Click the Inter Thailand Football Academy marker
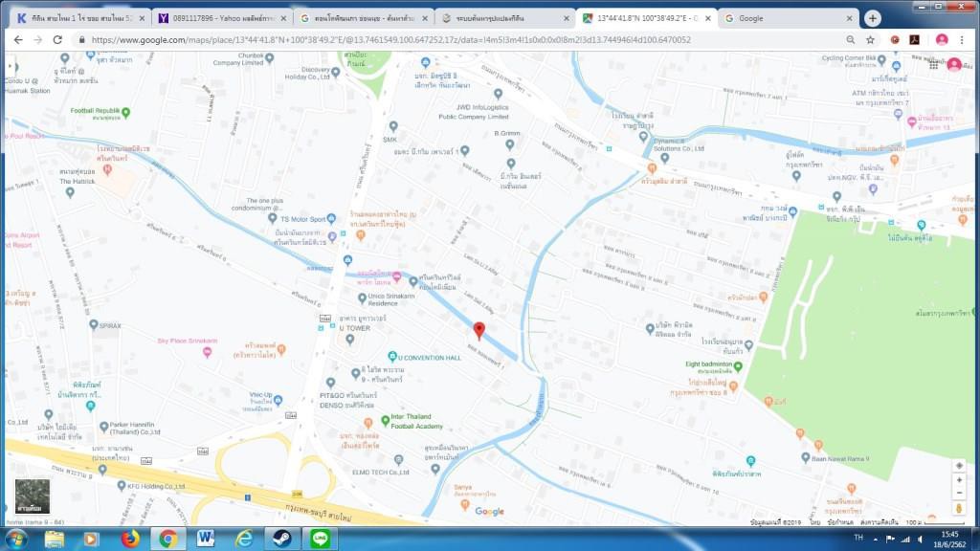Image resolution: width=980 pixels, height=551 pixels. (386, 421)
